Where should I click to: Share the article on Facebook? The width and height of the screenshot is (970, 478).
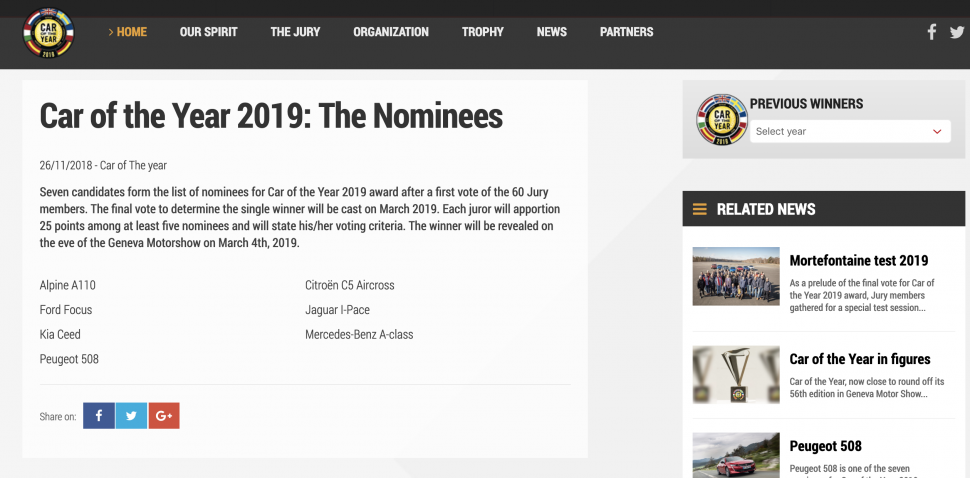coord(98,416)
